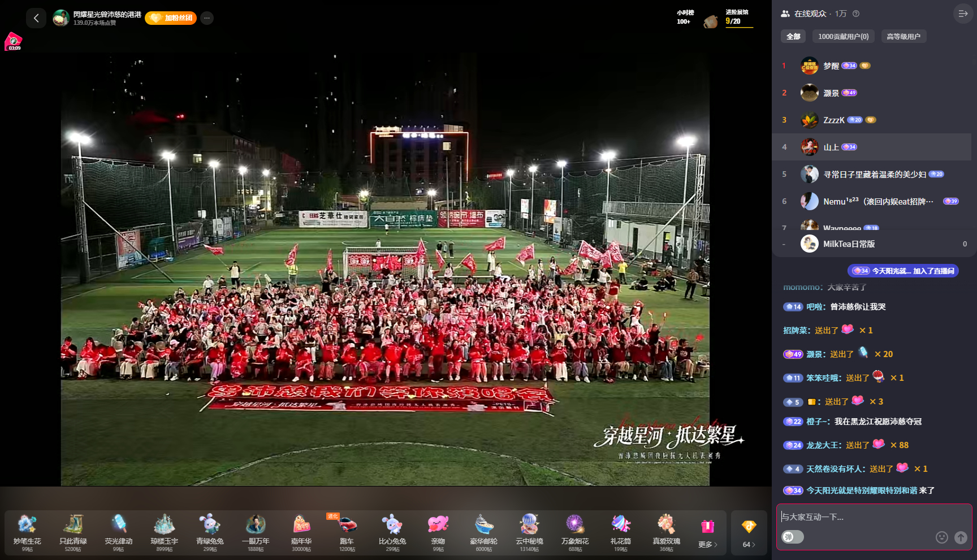The height and width of the screenshot is (560, 977).
Task: Send the 青绿兔兔 gift
Action: pyautogui.click(x=210, y=532)
